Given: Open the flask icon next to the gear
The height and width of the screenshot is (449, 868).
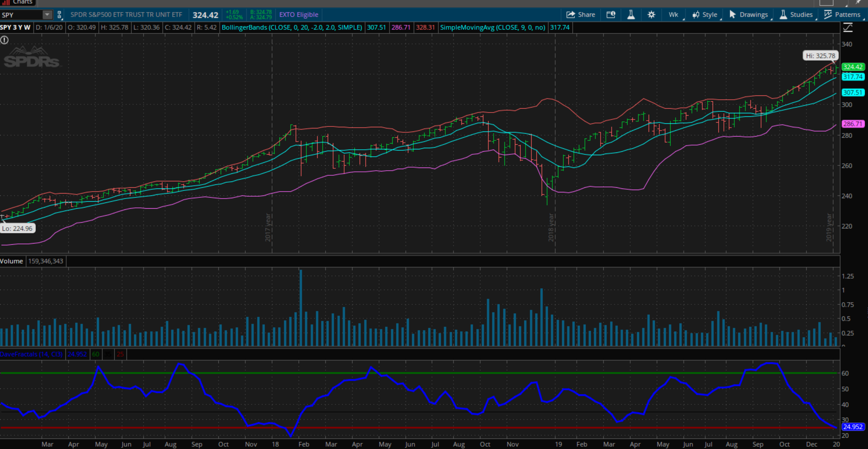Looking at the screenshot, I should (631, 14).
